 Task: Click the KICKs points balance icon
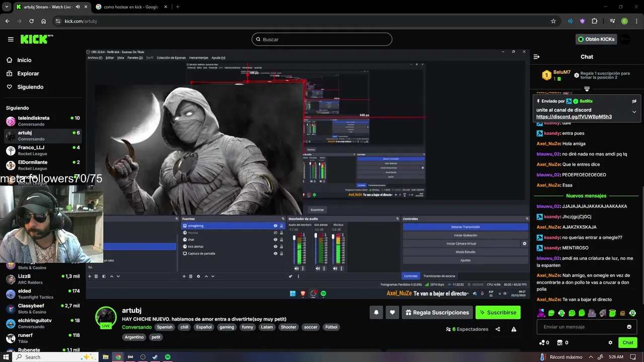coord(541,342)
